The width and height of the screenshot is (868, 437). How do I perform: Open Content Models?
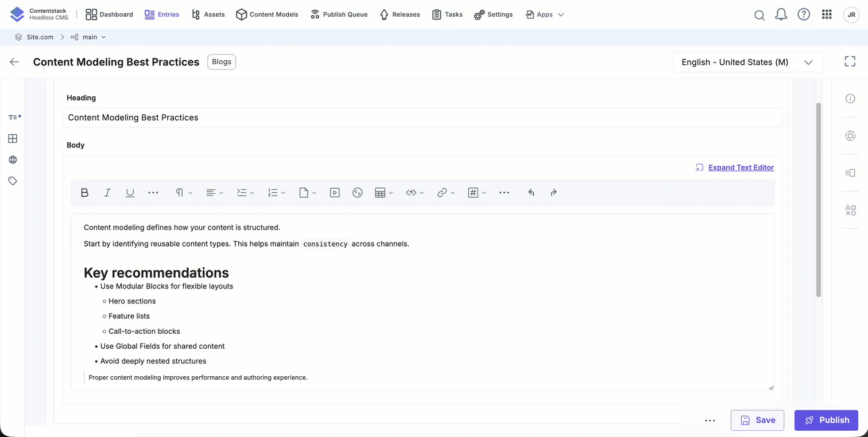pos(267,14)
